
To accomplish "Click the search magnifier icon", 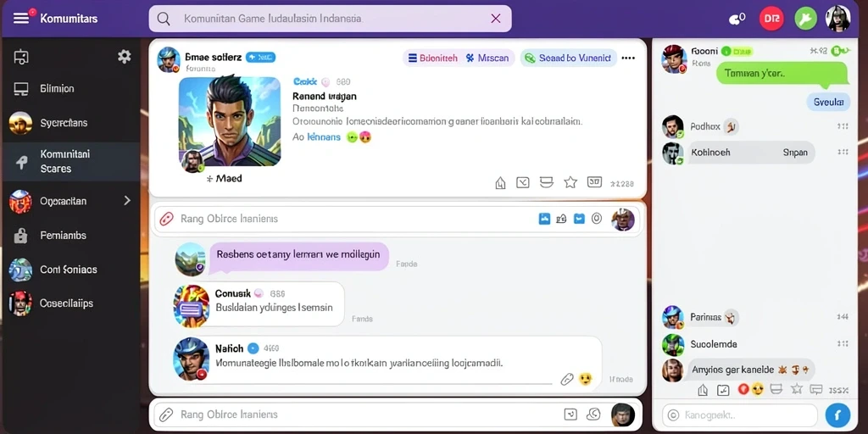I will coord(164,19).
